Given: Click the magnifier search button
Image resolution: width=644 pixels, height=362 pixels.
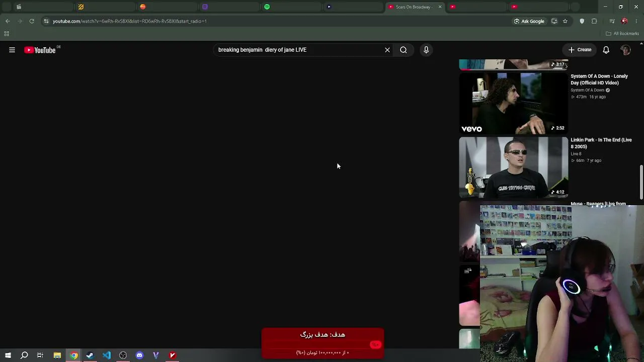Looking at the screenshot, I should pyautogui.click(x=404, y=50).
